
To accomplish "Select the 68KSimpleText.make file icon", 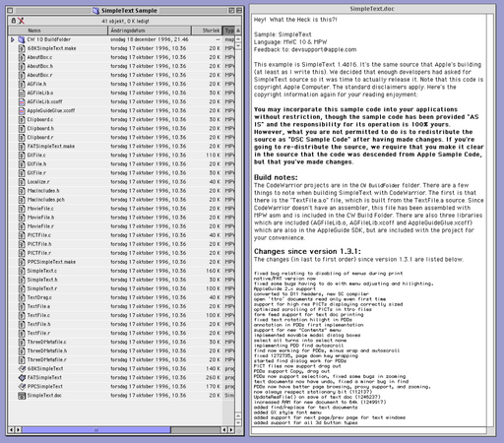I will (x=22, y=48).
